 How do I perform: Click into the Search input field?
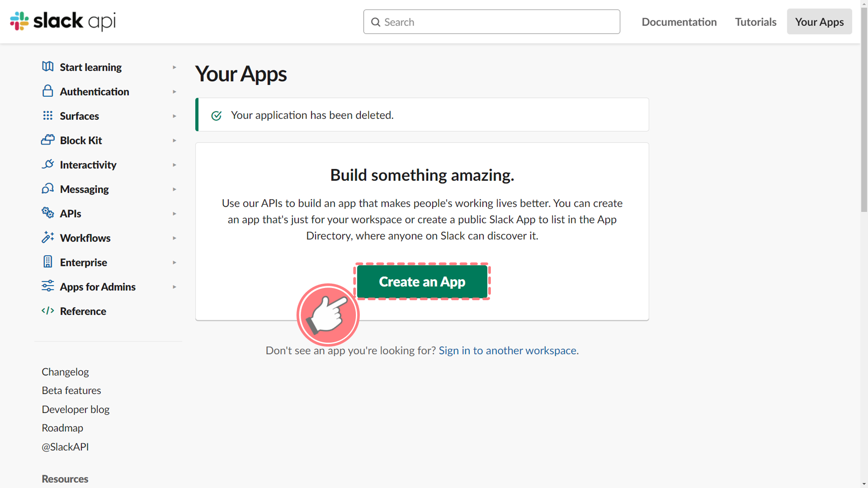point(492,22)
